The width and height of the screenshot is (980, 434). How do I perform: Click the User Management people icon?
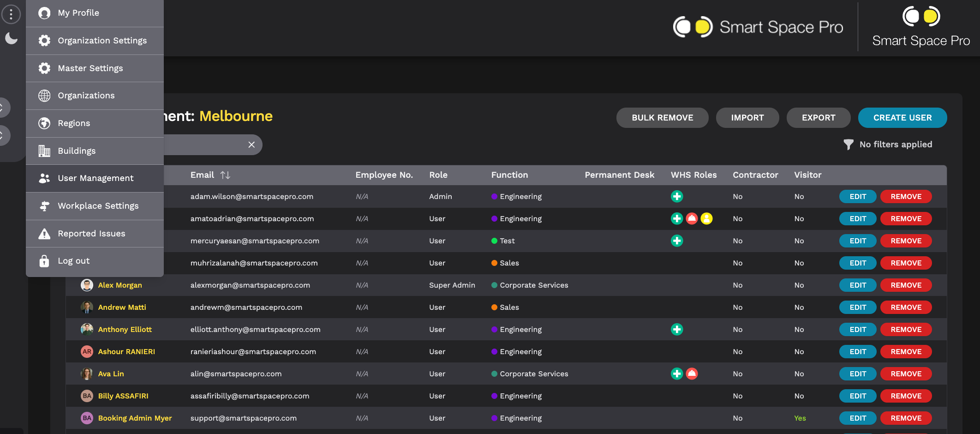(x=44, y=178)
